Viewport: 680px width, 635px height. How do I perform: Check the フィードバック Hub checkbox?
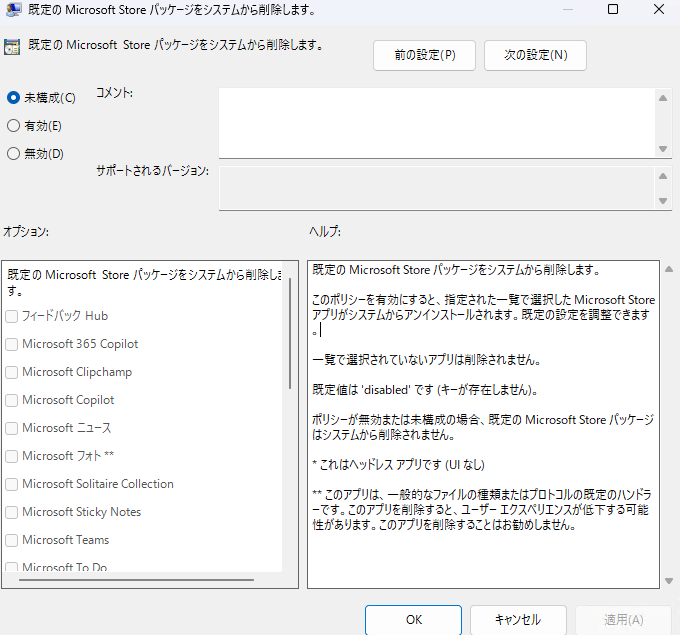pos(12,316)
